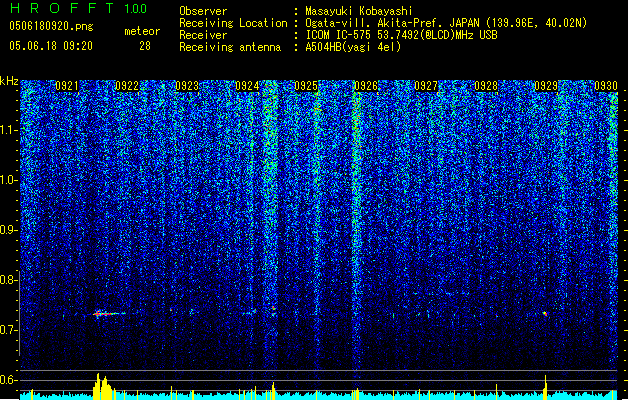Click the tall yellow intensity peak near 0922
Image resolution: width=629 pixels, height=400 pixels.
[102, 386]
